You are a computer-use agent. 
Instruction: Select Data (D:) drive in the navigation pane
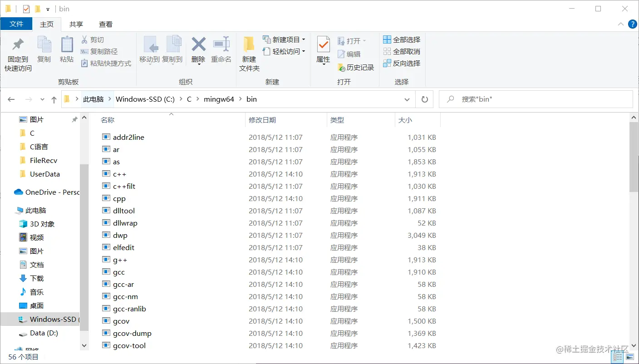coord(39,333)
